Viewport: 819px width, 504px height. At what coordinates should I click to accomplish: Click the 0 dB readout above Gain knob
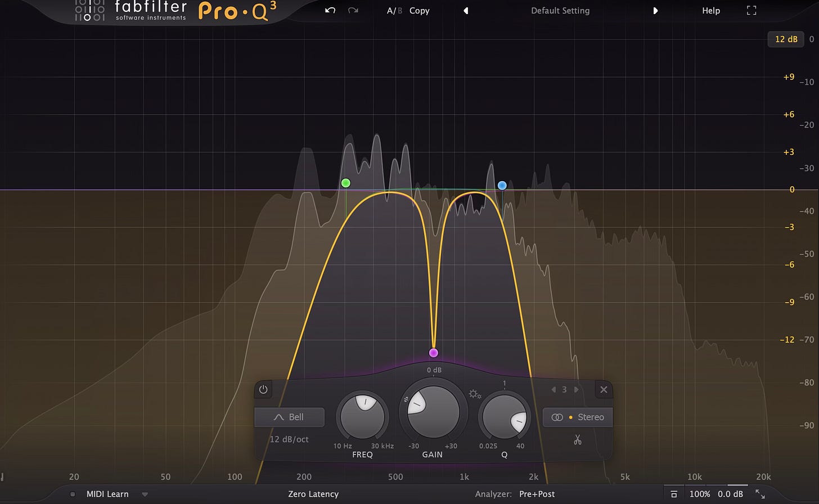(434, 370)
